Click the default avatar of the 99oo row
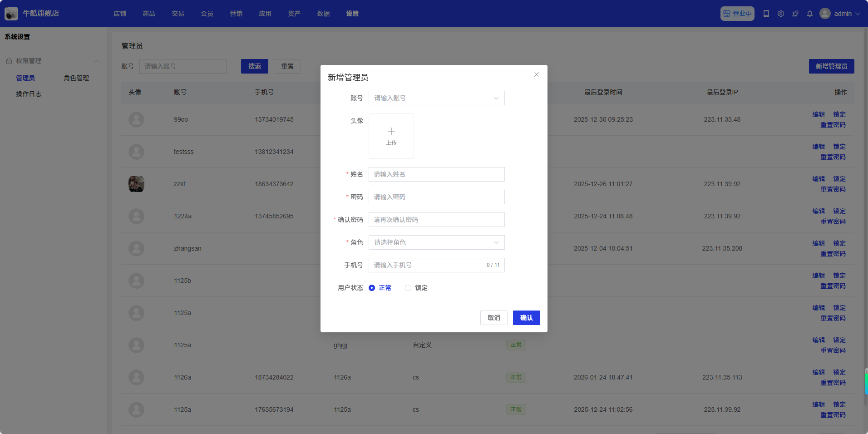This screenshot has height=434, width=868. pyautogui.click(x=136, y=119)
